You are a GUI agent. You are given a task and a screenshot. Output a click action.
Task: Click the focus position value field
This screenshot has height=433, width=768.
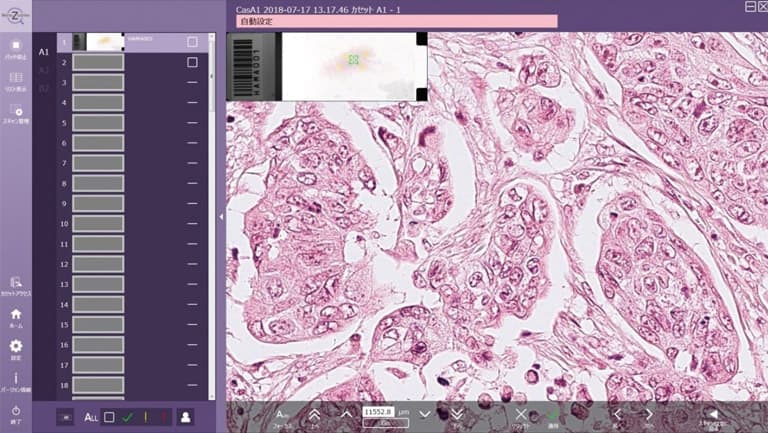tap(379, 411)
